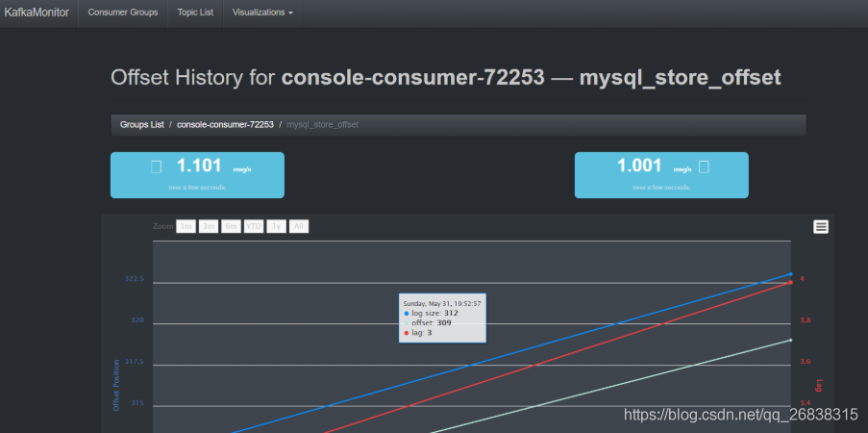The width and height of the screenshot is (868, 433).
Task: Click the 315 left axis label
Action: (x=137, y=403)
